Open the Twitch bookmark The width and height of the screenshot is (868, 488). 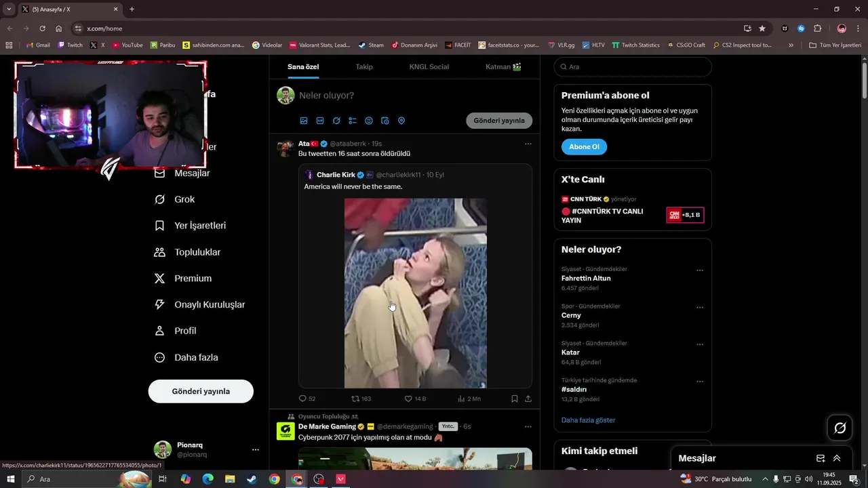70,45
